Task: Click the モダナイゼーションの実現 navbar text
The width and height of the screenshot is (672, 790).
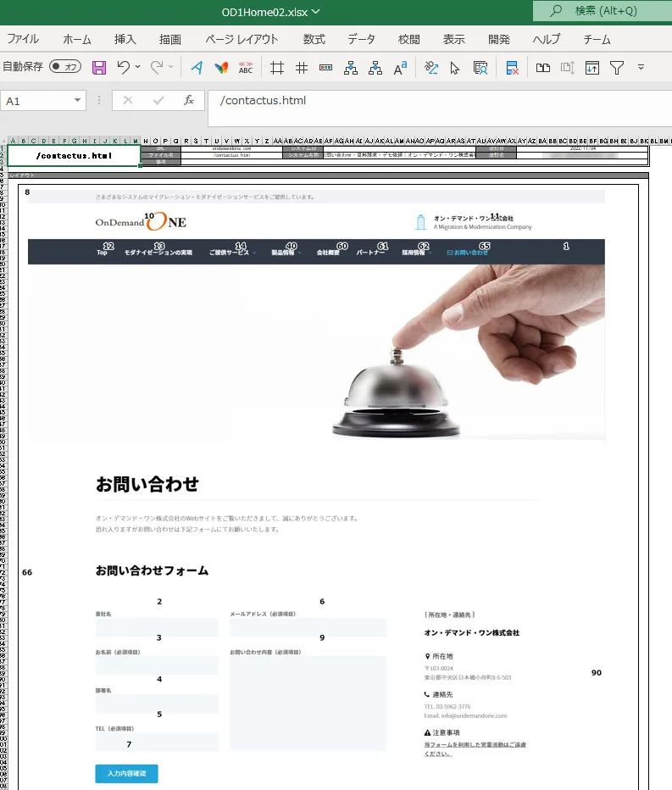Action: pyautogui.click(x=158, y=252)
